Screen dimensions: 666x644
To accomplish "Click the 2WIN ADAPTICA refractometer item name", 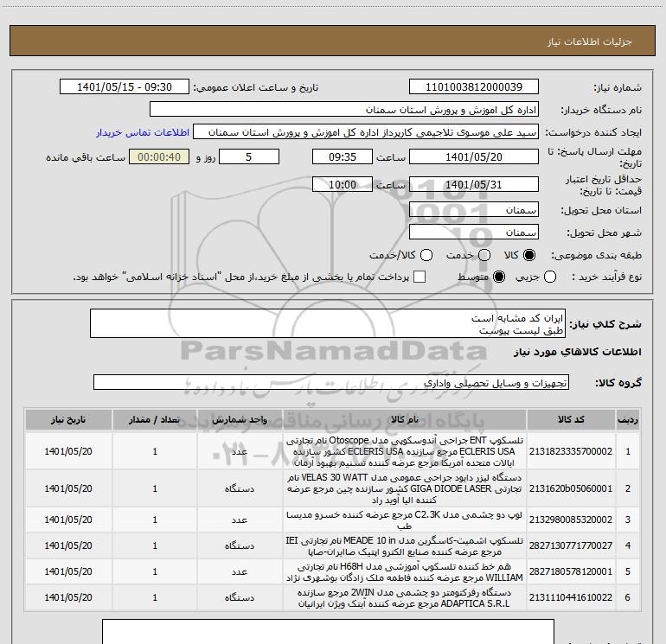I will pyautogui.click(x=405, y=597).
